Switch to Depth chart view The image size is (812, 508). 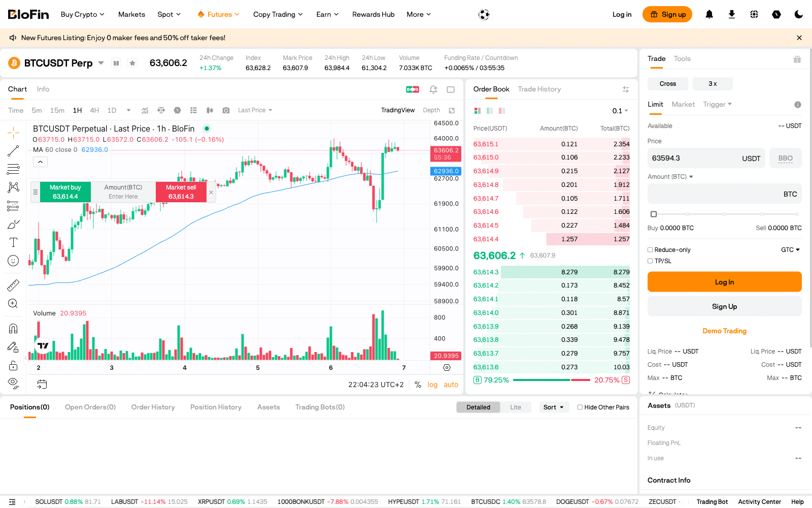[x=431, y=110]
